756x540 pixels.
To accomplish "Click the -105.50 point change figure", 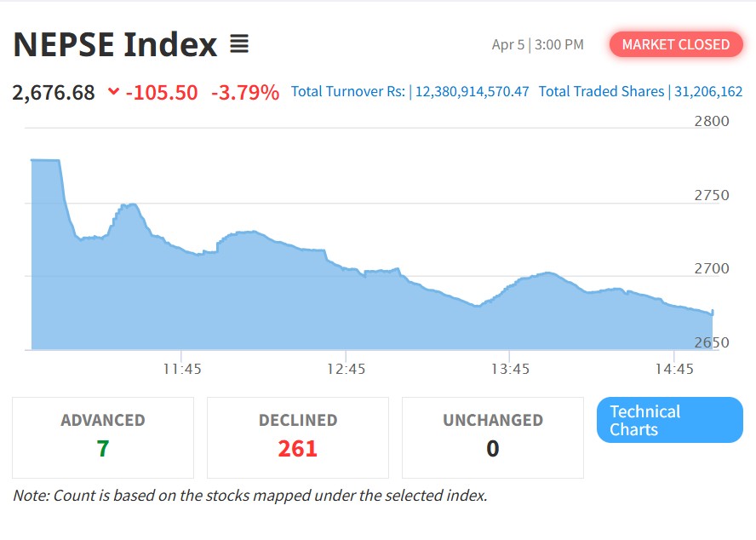I will (x=161, y=92).
